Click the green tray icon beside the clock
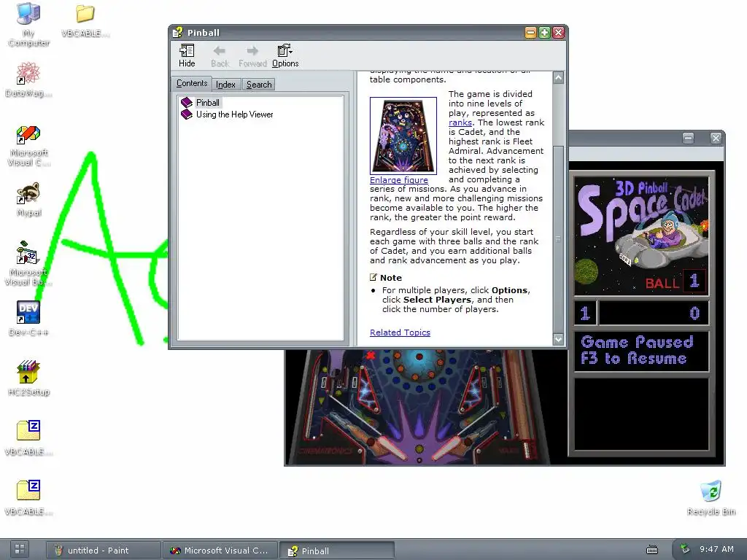747x560 pixels. 685,549
